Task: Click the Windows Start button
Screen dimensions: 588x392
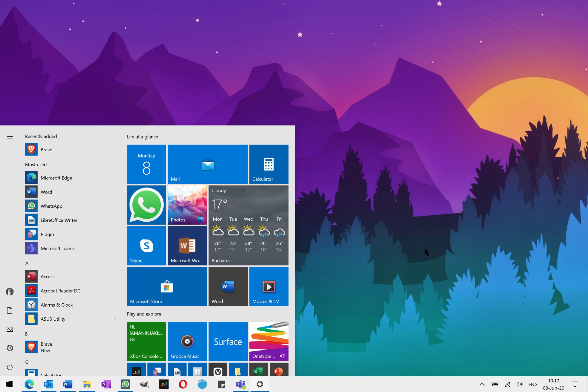Action: (x=9, y=384)
